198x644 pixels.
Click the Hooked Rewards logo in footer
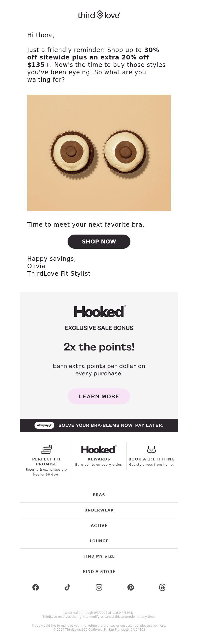pyautogui.click(x=99, y=449)
